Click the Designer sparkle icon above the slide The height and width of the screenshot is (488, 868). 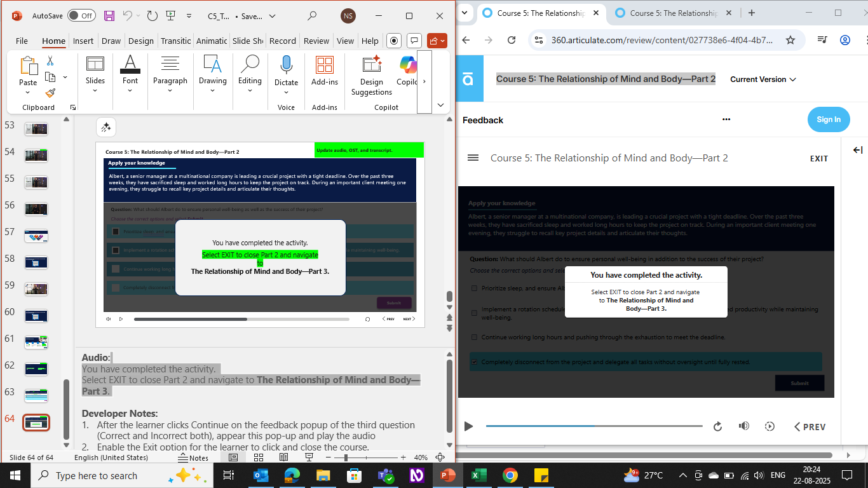click(x=106, y=128)
